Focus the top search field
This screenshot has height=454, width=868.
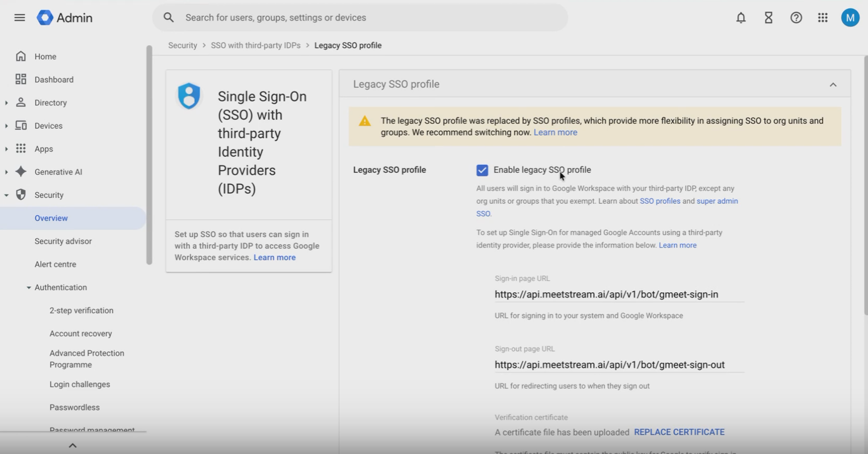coord(360,17)
